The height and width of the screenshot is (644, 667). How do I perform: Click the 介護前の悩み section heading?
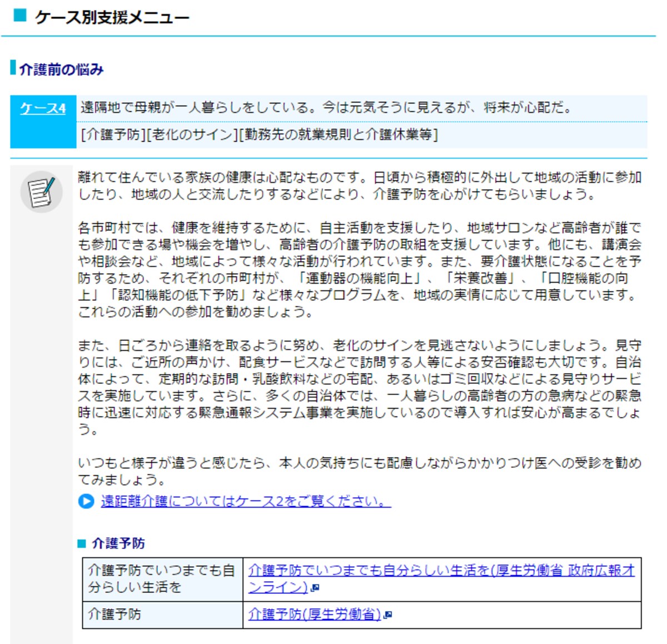point(62,70)
